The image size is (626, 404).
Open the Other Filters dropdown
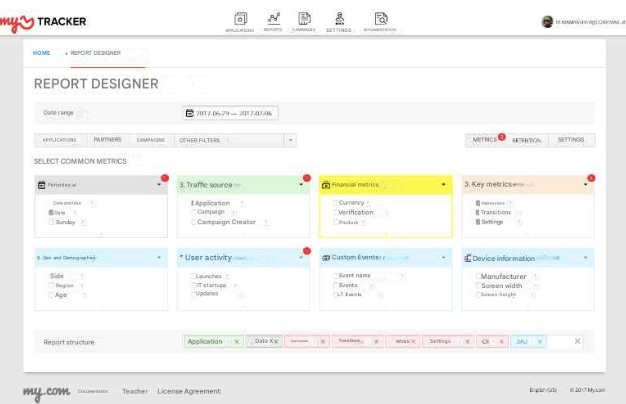290,140
